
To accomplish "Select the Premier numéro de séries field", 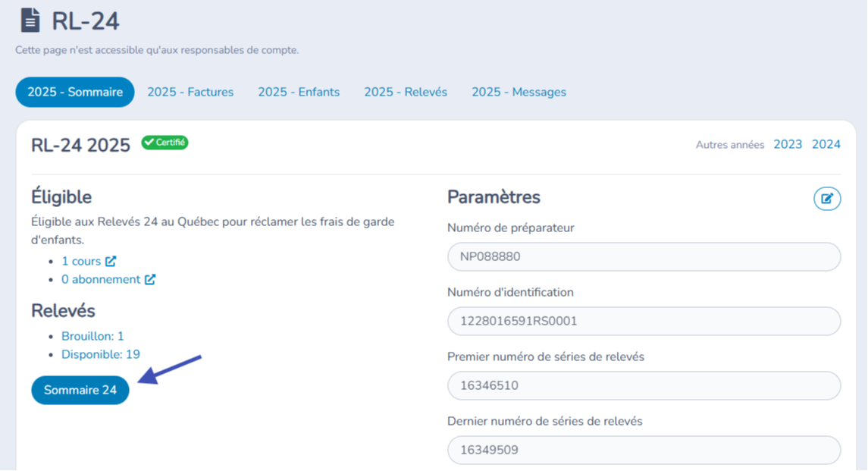I will pyautogui.click(x=644, y=385).
